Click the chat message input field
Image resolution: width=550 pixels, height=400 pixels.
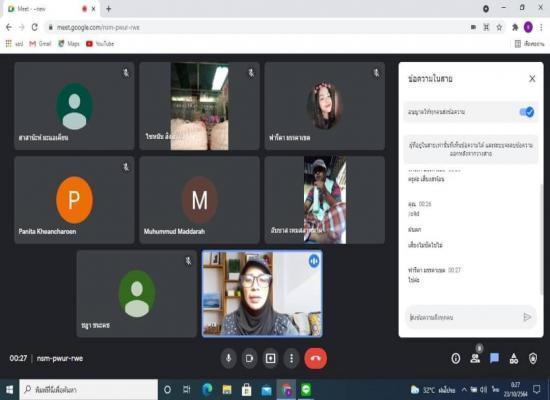[462, 317]
